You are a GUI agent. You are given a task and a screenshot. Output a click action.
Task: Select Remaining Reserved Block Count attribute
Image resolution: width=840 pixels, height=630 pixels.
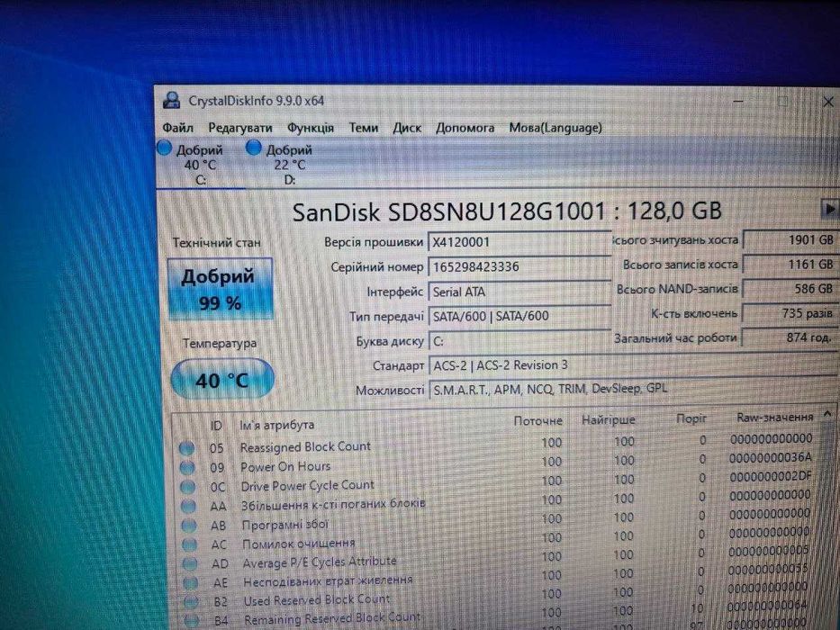[x=332, y=619]
